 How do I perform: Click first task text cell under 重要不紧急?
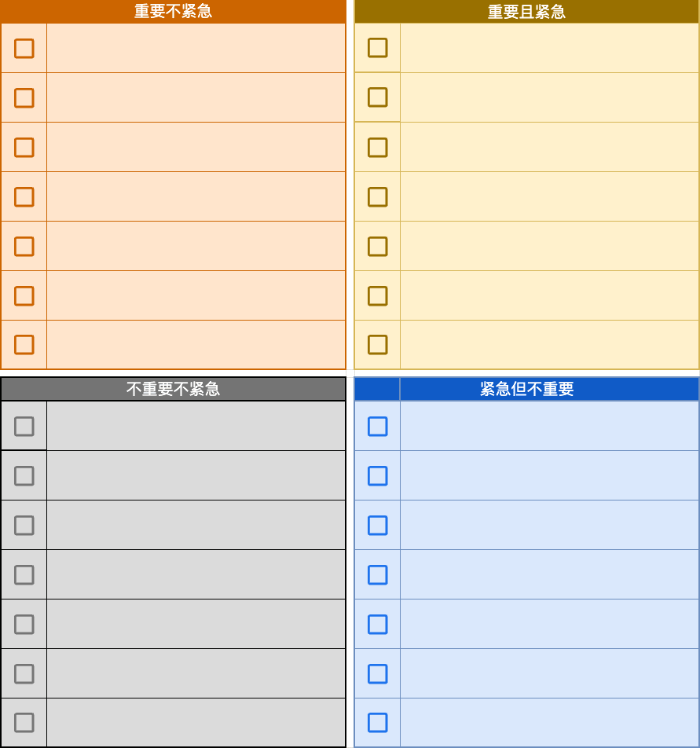click(x=196, y=48)
